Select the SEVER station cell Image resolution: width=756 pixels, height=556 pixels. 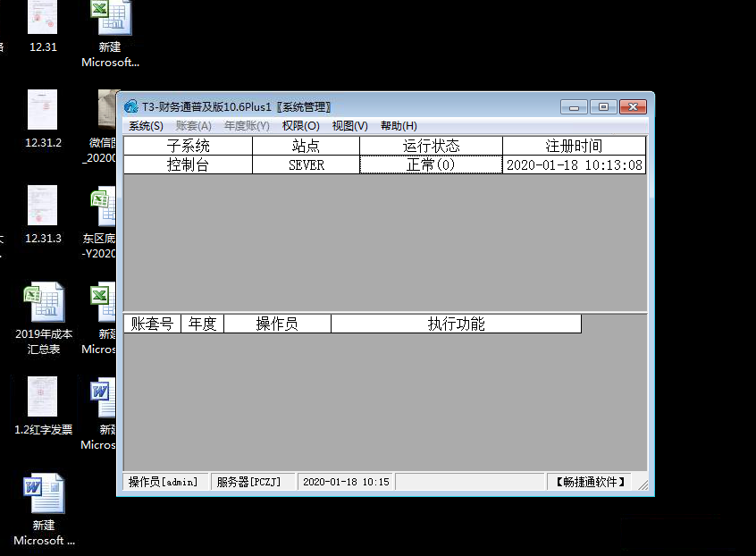(306, 164)
